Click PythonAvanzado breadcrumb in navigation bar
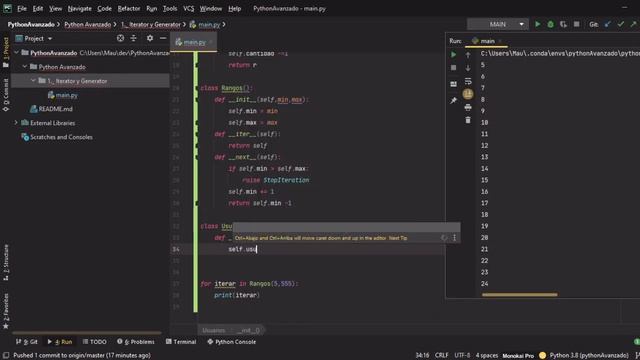 click(x=31, y=24)
